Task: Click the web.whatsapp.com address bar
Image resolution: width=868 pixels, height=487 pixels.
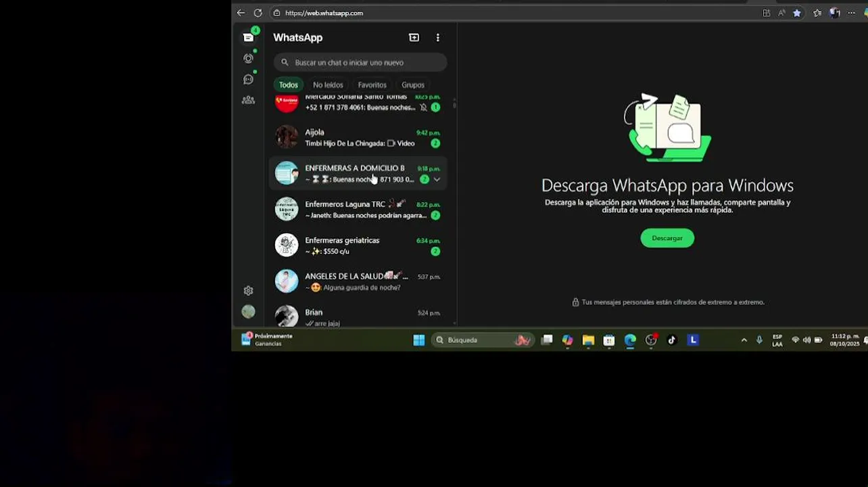Action: tap(514, 13)
